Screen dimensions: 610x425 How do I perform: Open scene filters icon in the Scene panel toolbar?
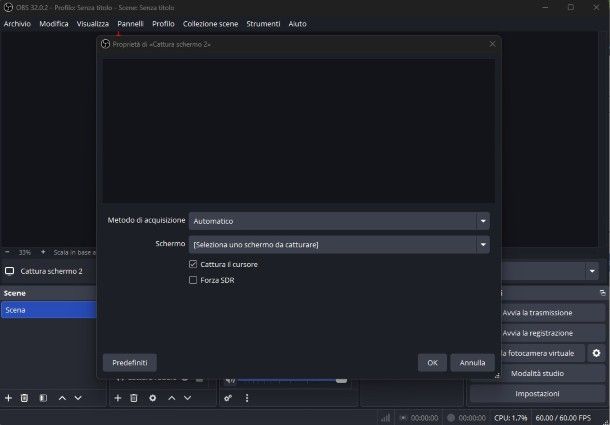point(43,398)
